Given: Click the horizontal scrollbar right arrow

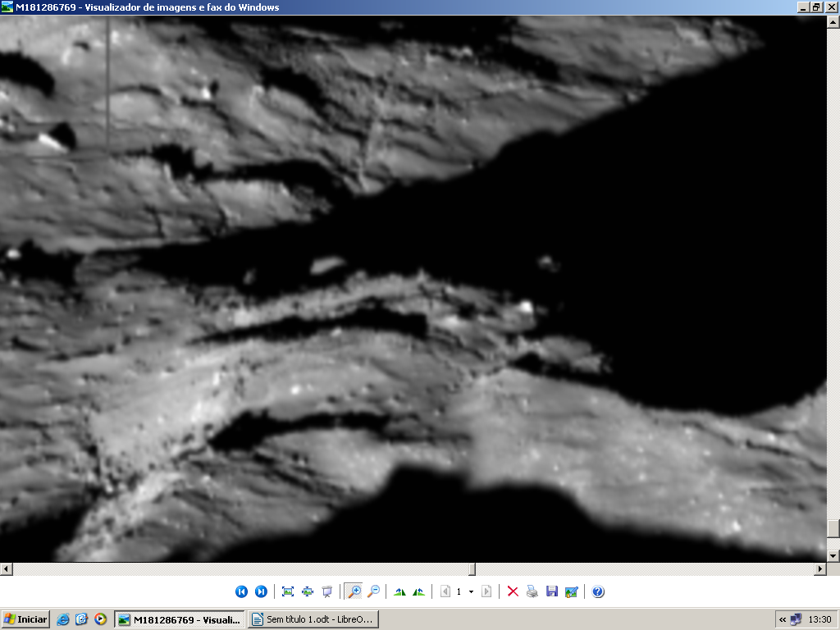Looking at the screenshot, I should click(819, 568).
